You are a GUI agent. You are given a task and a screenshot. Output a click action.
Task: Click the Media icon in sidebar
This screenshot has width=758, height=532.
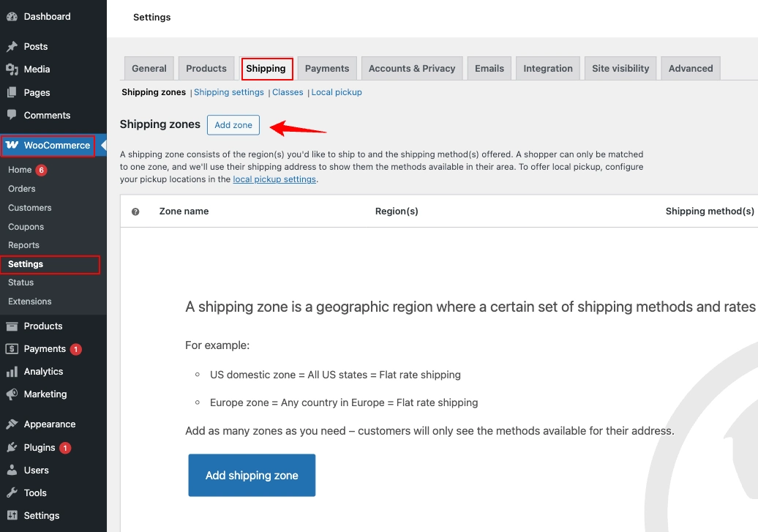[x=12, y=70]
